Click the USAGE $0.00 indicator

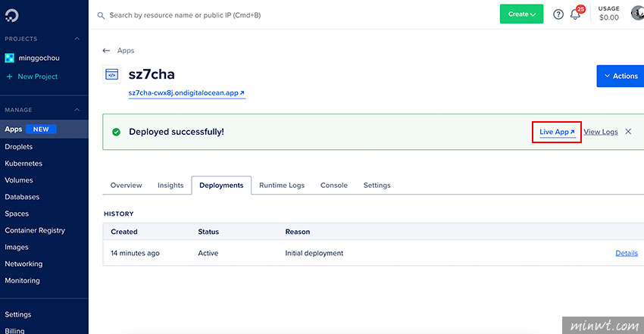(x=608, y=13)
